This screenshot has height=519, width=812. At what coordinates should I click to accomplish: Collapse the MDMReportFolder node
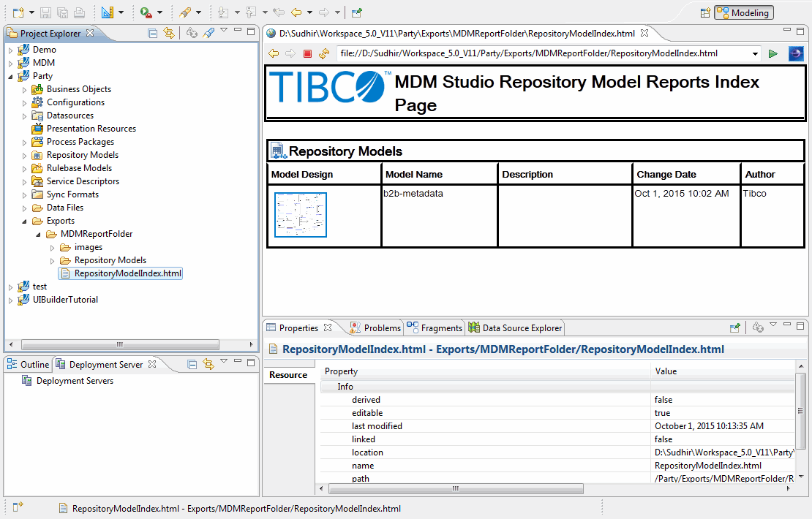point(38,235)
